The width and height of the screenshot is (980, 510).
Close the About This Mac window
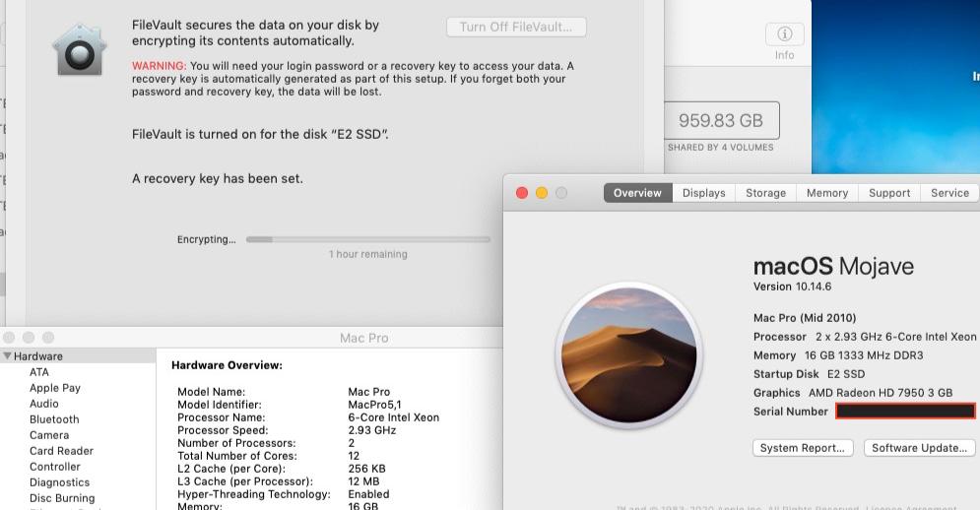coord(522,193)
